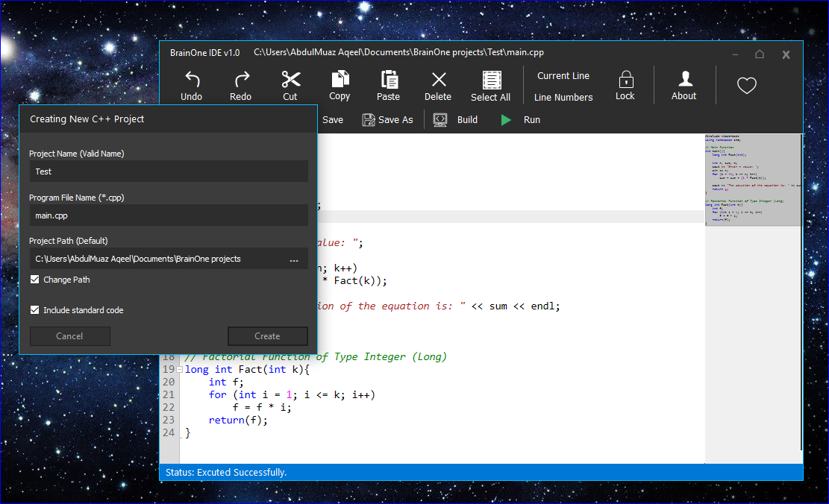
Task: Browse project path with ellipsis button
Action: (294, 259)
